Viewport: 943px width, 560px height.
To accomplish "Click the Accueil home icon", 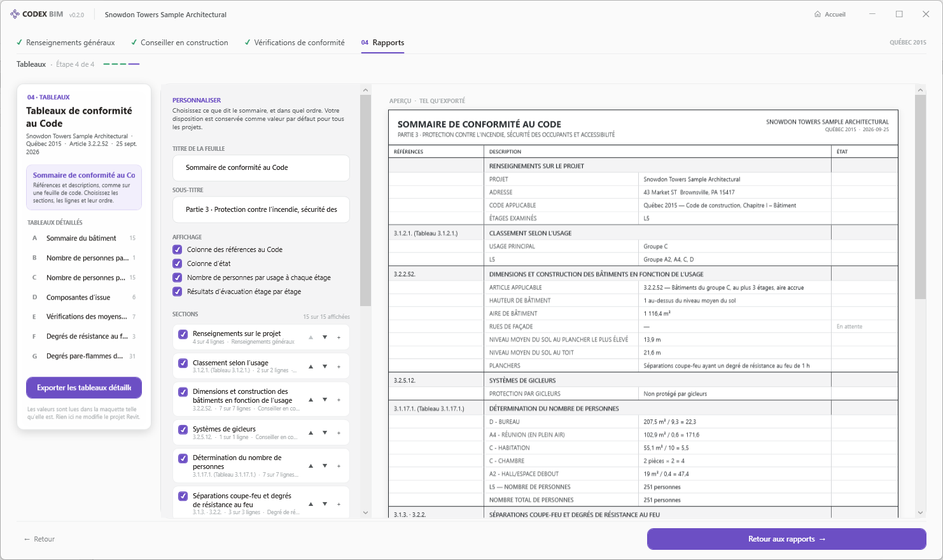I will [818, 14].
